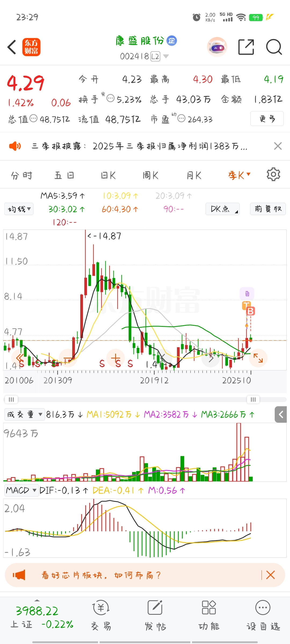Tap the Wi-Fi status bar icon
The width and height of the screenshot is (290, 644).
[241, 17]
